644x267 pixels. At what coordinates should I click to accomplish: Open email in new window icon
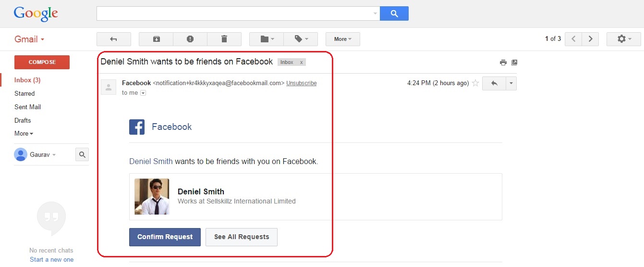[514, 63]
